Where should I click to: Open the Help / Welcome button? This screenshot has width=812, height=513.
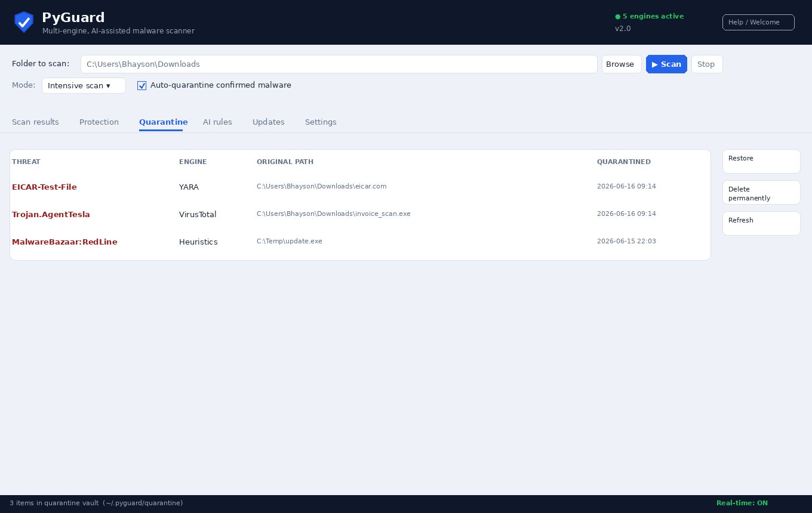pos(758,22)
